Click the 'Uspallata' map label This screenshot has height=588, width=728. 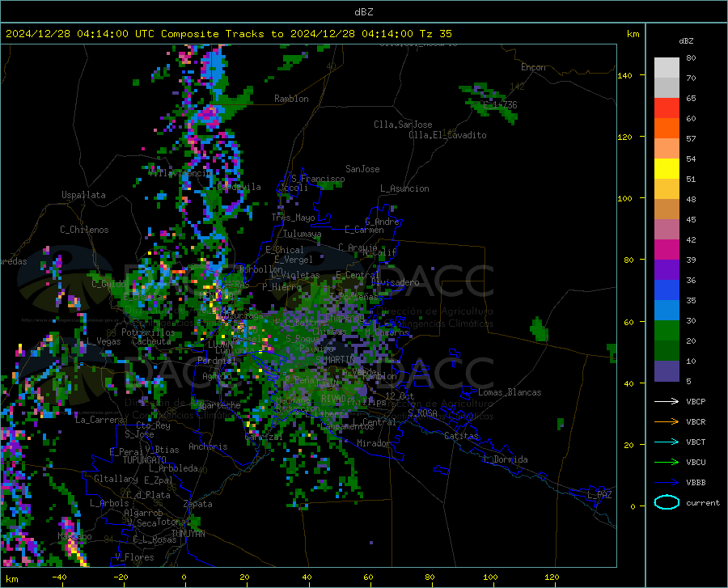point(83,195)
